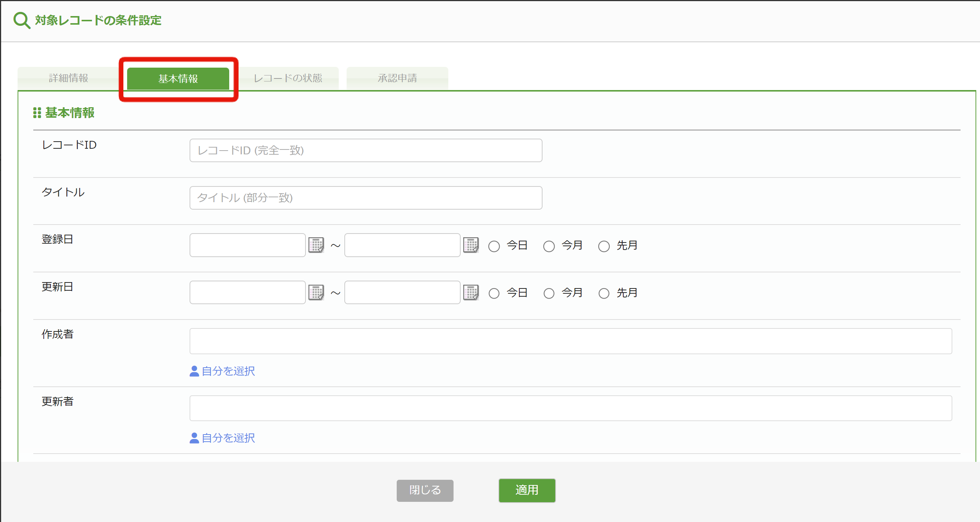Select 今月 radio for 登録日
The image size is (980, 522).
549,246
